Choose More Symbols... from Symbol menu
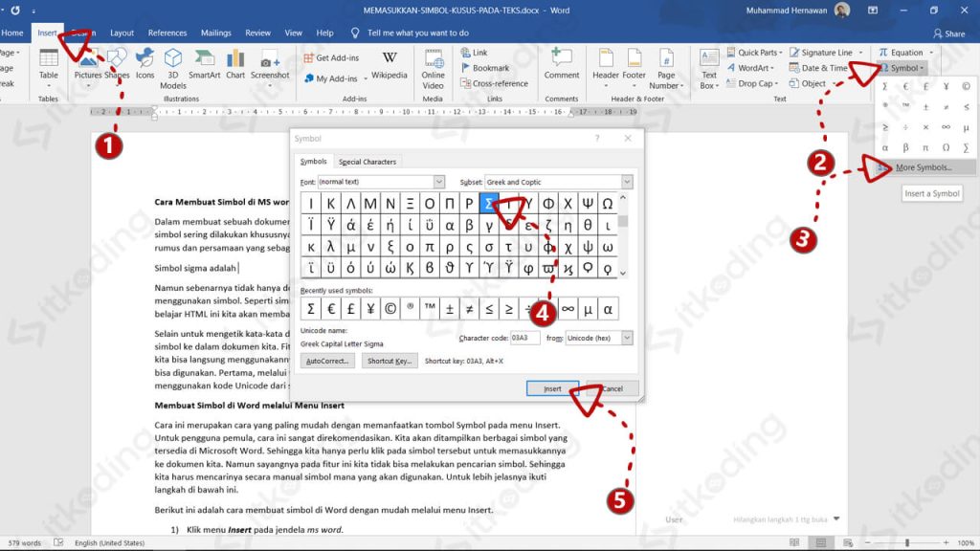This screenshot has height=551, width=980. coord(924,167)
